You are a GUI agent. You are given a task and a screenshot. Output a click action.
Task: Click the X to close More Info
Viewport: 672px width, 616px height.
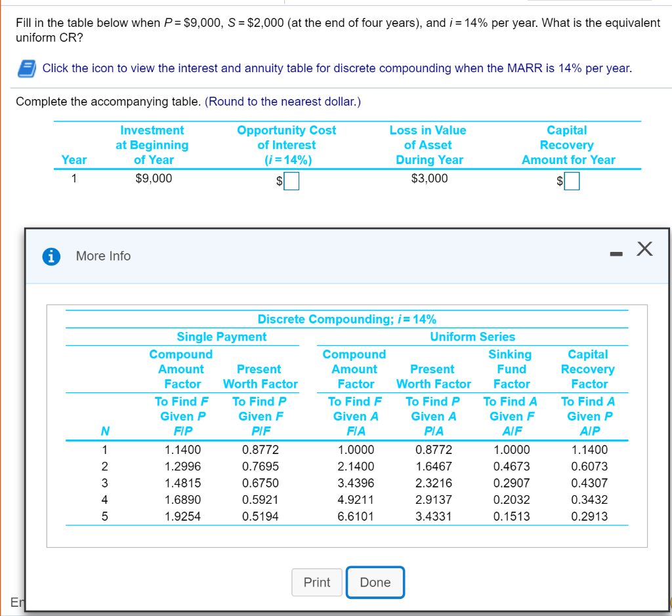644,249
